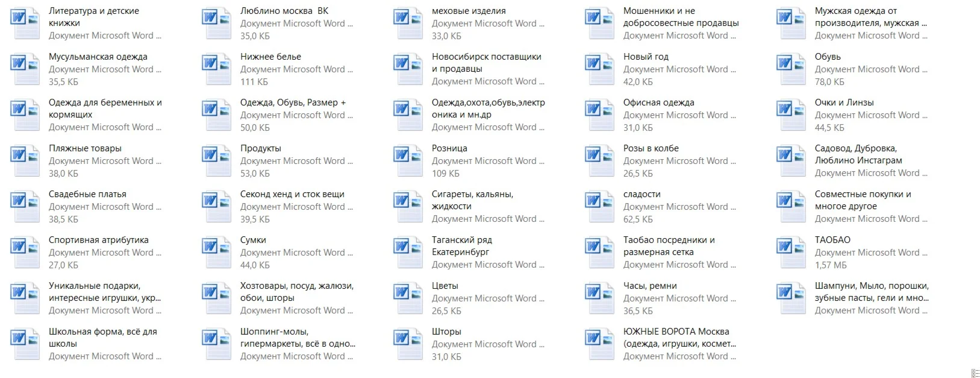Select the Word icon for 'Розы в колбе'
Image resolution: width=980 pixels, height=378 pixels.
(x=600, y=161)
